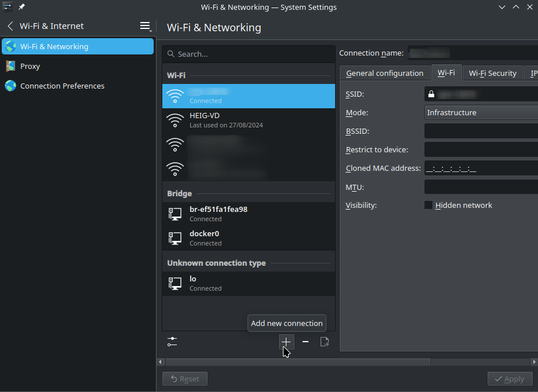Image resolution: width=538 pixels, height=392 pixels.
Task: Open the hamburger menu in sidebar header
Action: pyautogui.click(x=145, y=26)
